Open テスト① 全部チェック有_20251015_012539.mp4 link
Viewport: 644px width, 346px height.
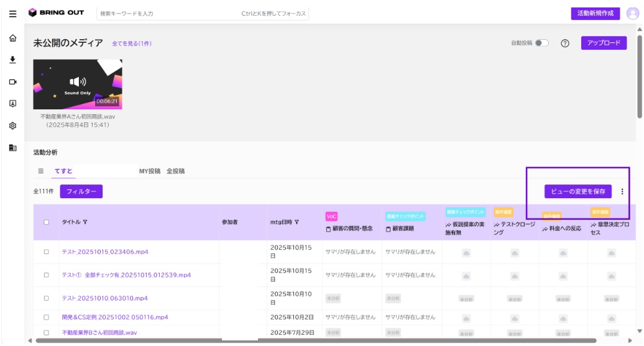[x=127, y=275]
